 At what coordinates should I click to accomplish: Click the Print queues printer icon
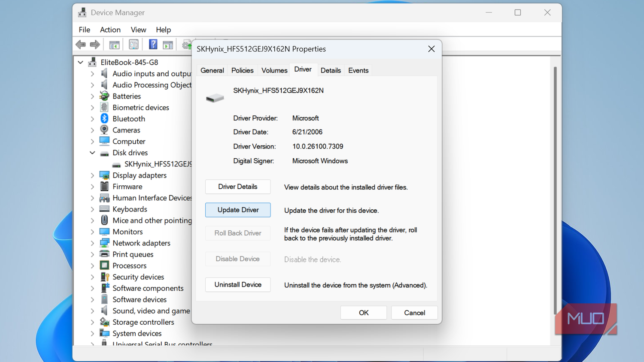pos(104,254)
